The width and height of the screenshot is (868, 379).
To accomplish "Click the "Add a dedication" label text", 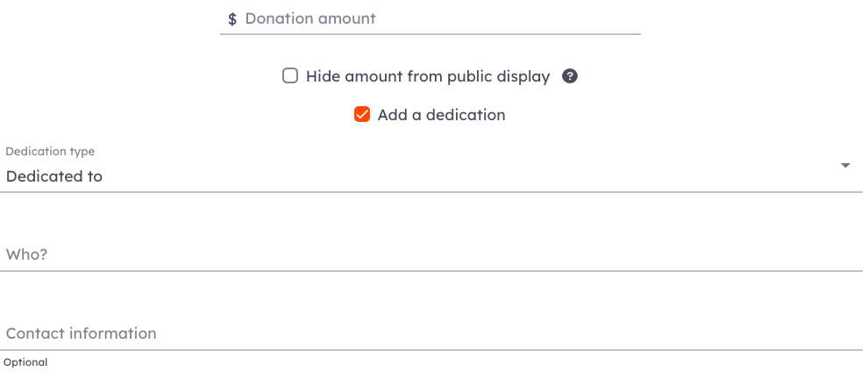I will point(441,115).
